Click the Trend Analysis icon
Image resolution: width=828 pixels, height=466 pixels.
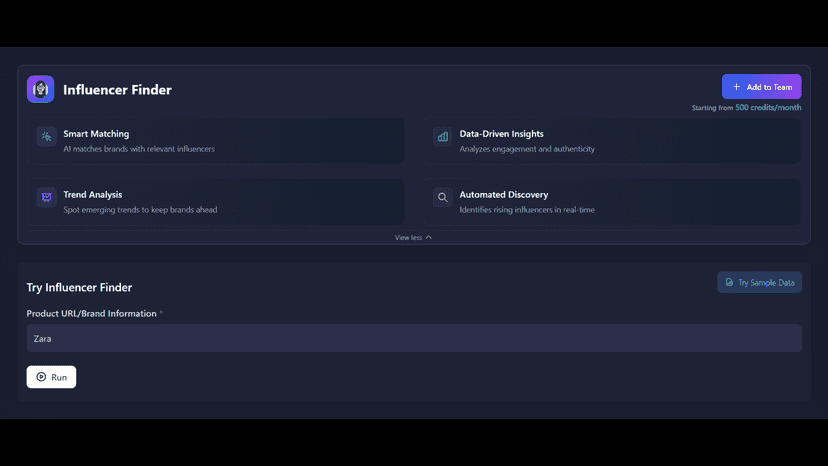pyautogui.click(x=46, y=197)
